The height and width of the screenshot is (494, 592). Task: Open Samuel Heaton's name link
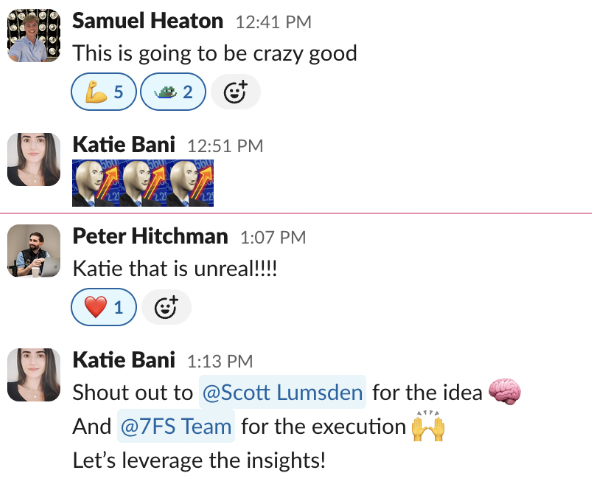pos(148,21)
